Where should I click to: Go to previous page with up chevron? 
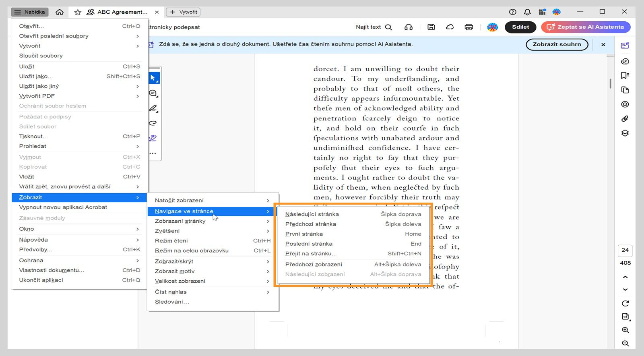[x=625, y=277]
